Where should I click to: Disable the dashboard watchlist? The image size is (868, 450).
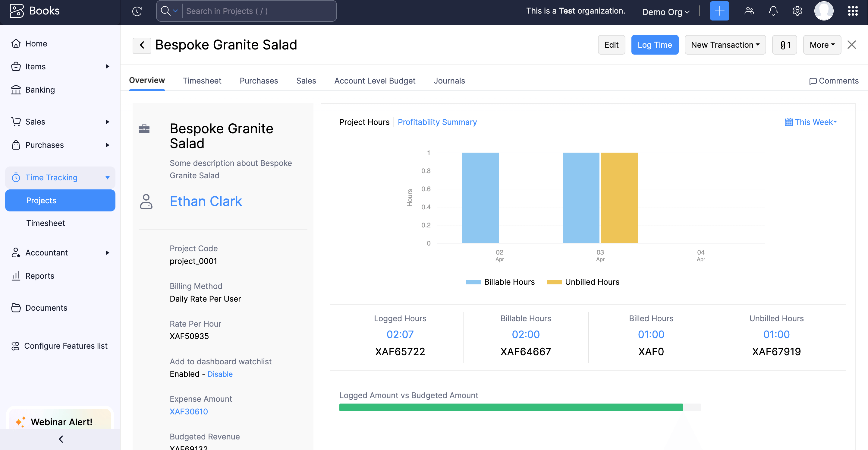[220, 374]
